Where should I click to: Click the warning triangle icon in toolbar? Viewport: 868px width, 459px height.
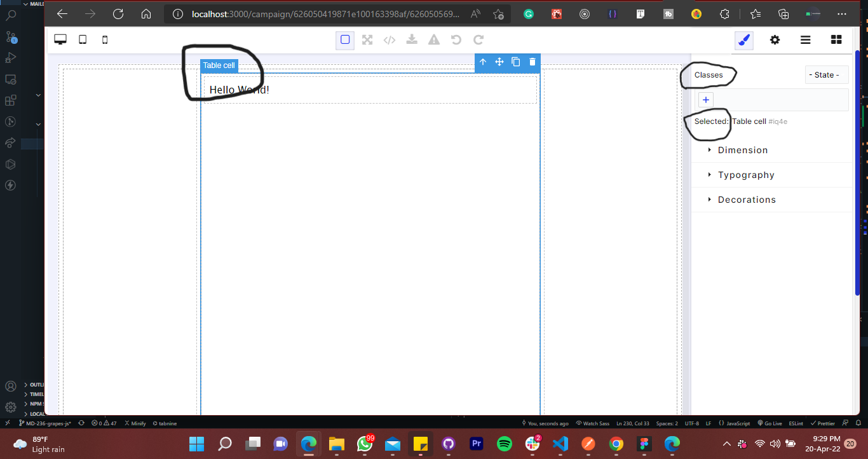tap(434, 40)
